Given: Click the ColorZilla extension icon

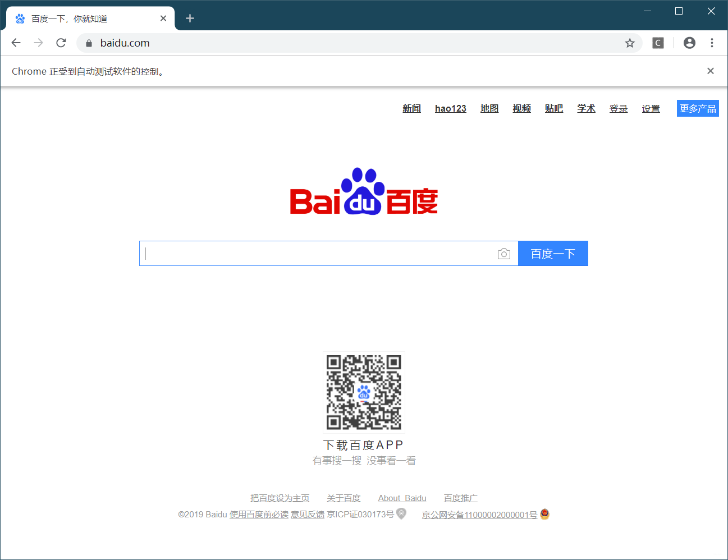Looking at the screenshot, I should coord(657,43).
